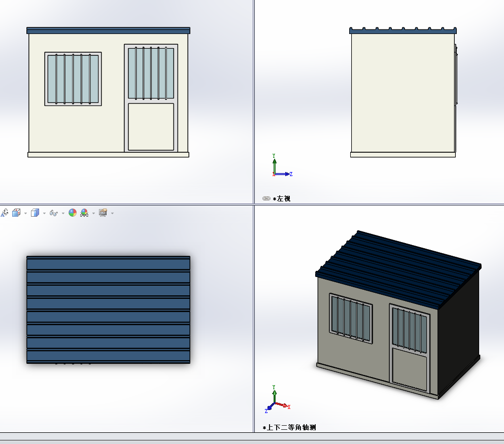Open the Apply Scene icon
This screenshot has width=504, height=444.
click(84, 213)
